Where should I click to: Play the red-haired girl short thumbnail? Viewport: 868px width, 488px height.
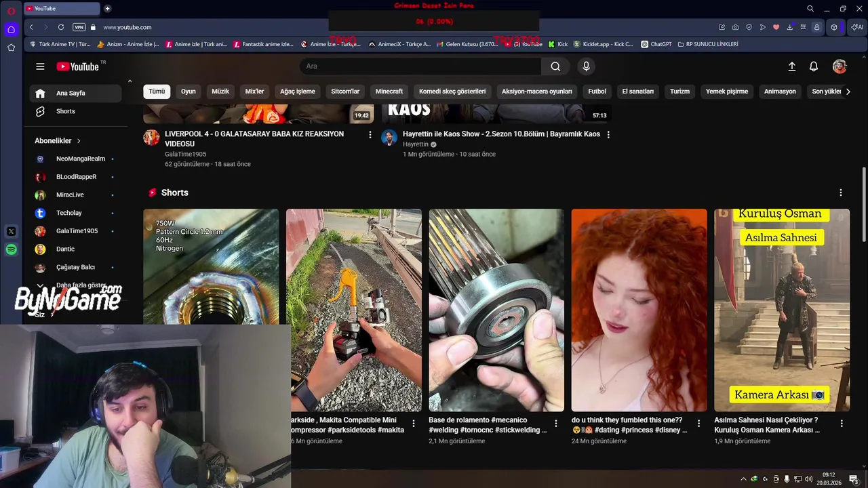tap(639, 310)
